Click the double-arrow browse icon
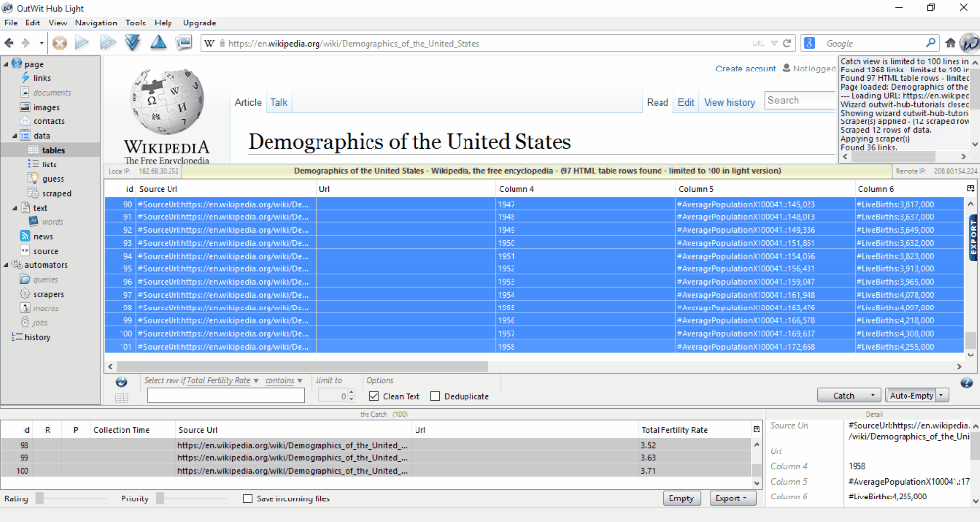Image resolution: width=980 pixels, height=522 pixels. 108,42
